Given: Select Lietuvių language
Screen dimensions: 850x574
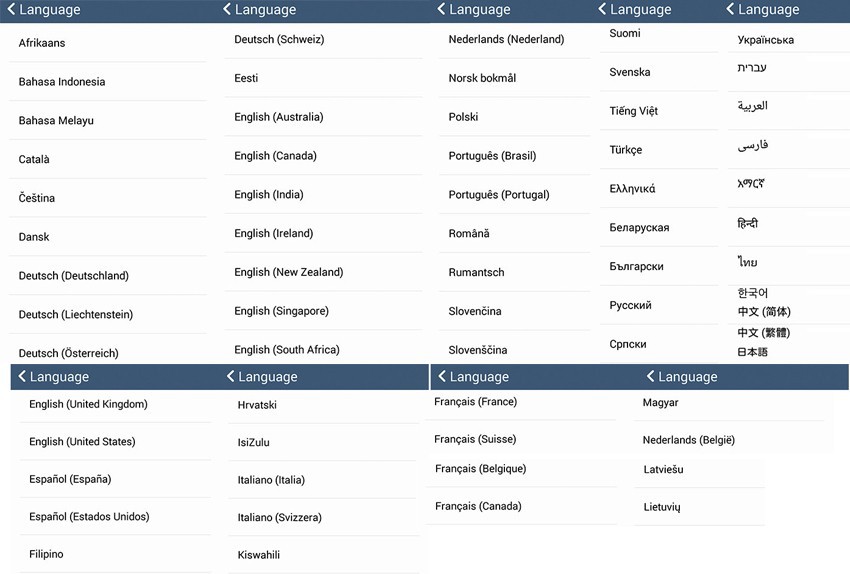Looking at the screenshot, I should [x=662, y=507].
